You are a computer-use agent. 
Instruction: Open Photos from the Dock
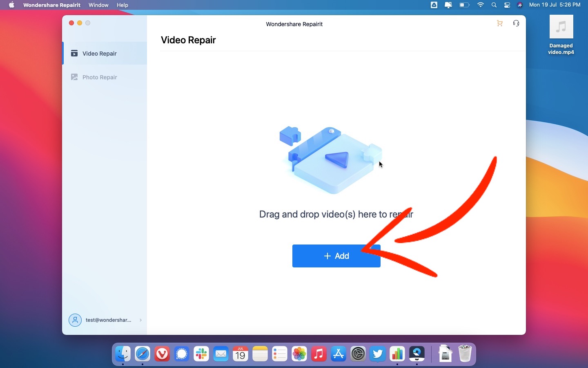point(299,354)
